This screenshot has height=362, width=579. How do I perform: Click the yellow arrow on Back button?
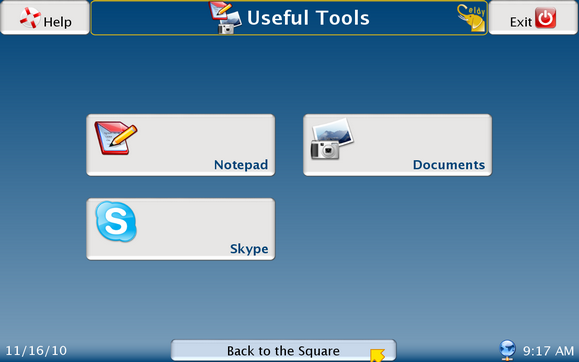[x=377, y=355]
